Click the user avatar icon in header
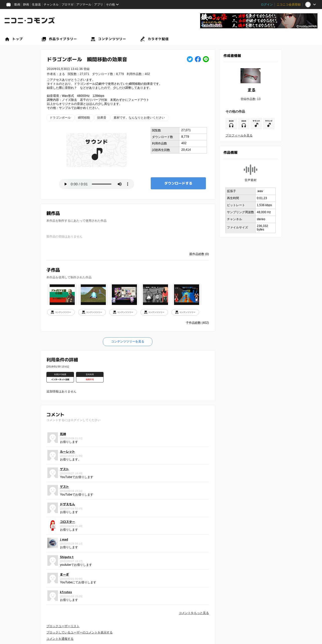This screenshot has width=322, height=644. click(x=308, y=5)
